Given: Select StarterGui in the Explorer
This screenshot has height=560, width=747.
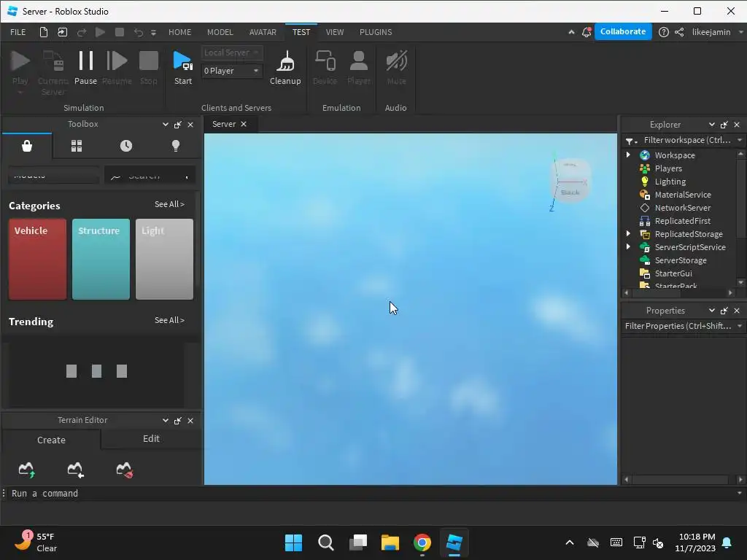Looking at the screenshot, I should coord(673,273).
